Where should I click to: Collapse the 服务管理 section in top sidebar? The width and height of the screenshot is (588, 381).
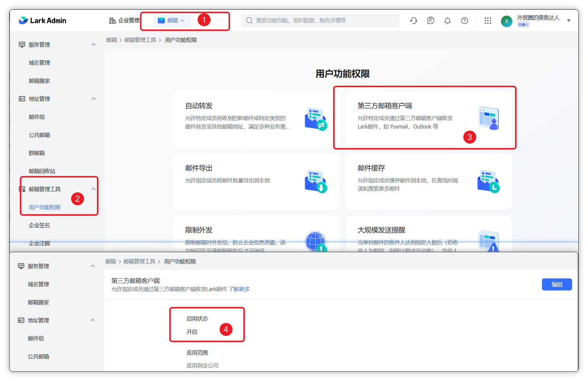point(93,45)
